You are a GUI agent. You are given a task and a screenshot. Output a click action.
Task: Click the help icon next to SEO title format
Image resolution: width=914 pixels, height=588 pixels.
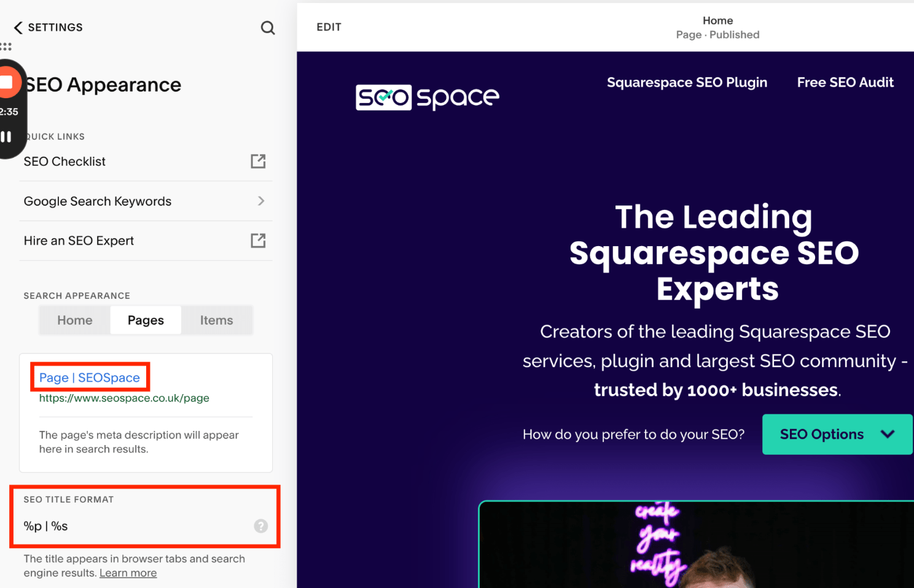(x=260, y=525)
